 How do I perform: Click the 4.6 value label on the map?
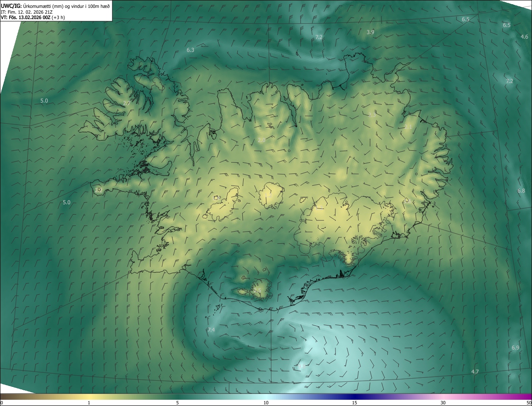pos(525,37)
